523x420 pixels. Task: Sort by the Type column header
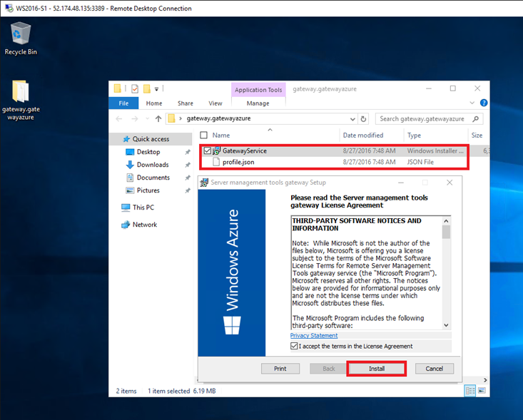point(414,135)
